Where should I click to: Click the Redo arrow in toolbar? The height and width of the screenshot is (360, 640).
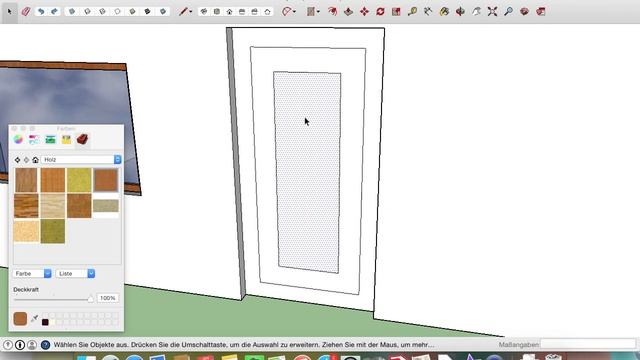pos(54,11)
